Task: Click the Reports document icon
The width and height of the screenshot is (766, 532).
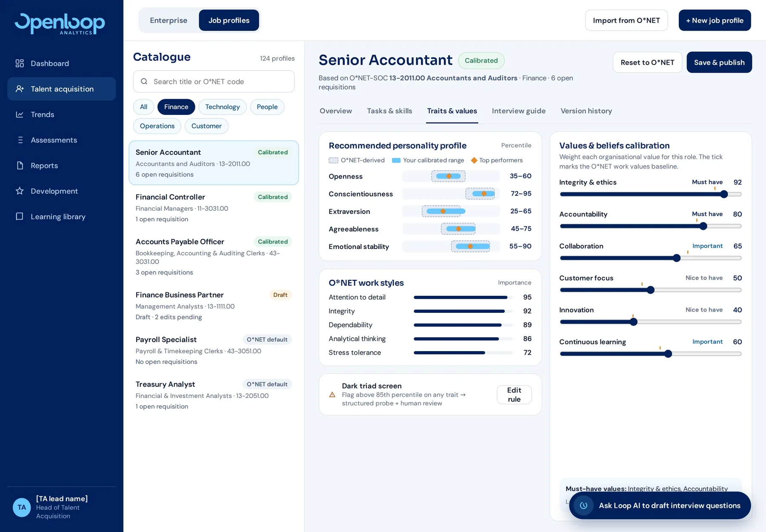Action: [20, 166]
